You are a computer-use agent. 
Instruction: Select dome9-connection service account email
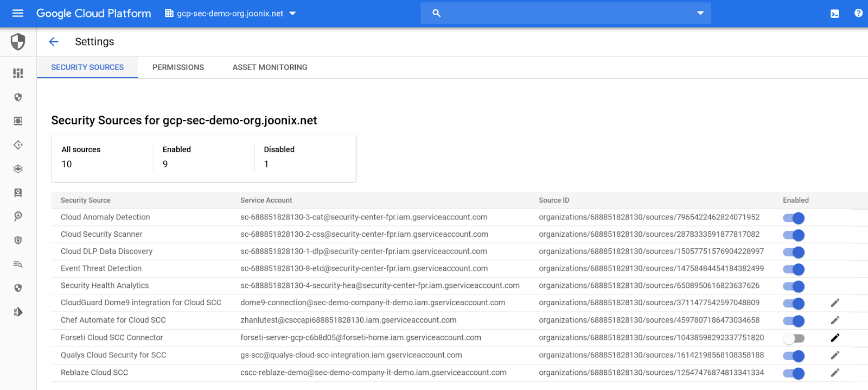373,303
